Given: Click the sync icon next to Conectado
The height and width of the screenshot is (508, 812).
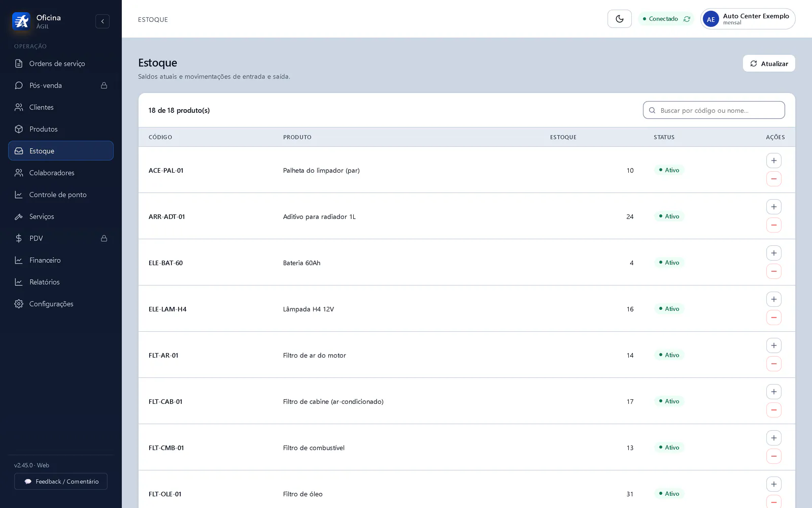Looking at the screenshot, I should click(687, 19).
